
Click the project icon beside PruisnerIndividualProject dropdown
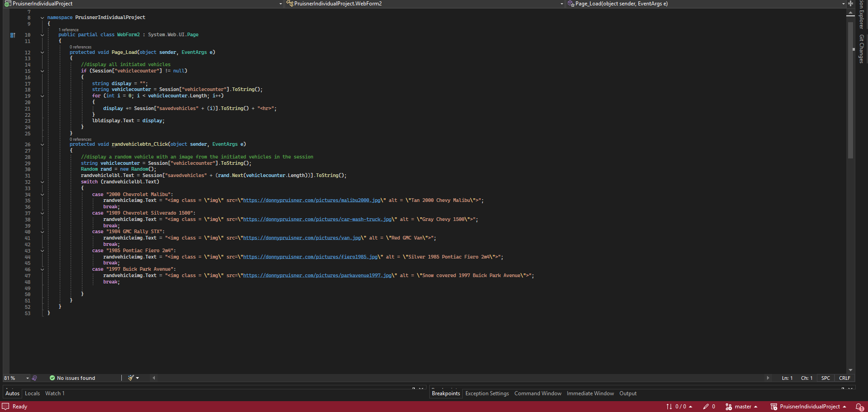tap(8, 4)
